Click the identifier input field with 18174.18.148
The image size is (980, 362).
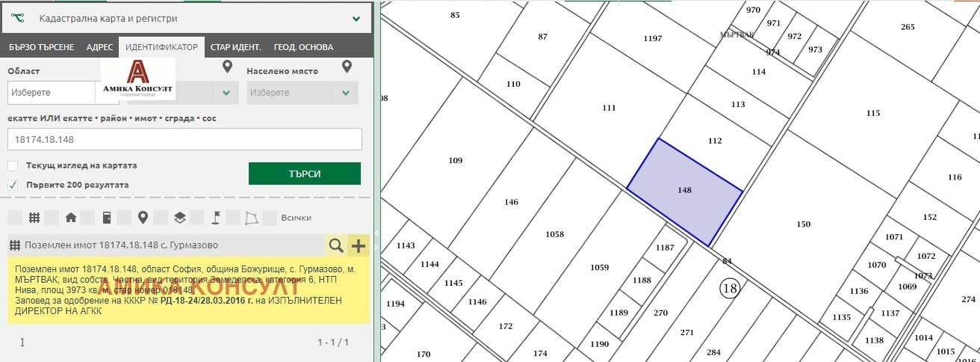(x=184, y=139)
